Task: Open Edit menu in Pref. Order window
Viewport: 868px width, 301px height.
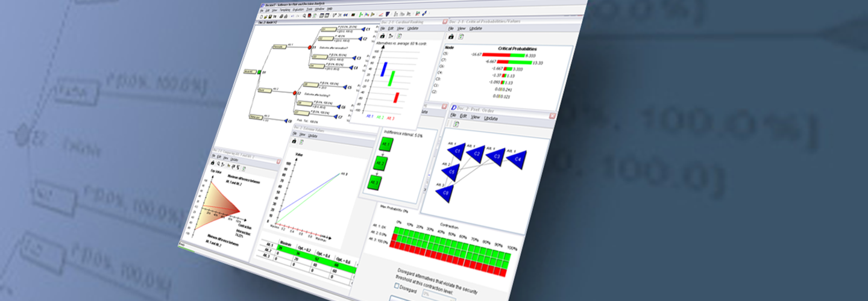Action: pyautogui.click(x=464, y=117)
